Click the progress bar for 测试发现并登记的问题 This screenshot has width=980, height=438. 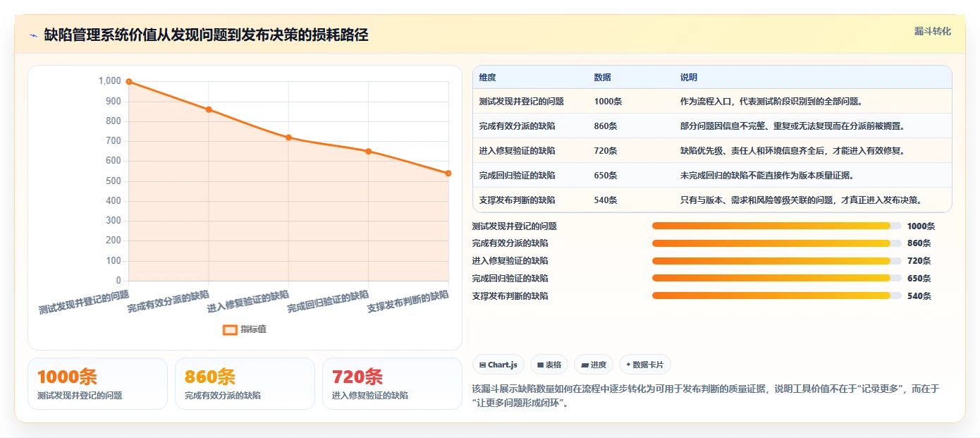click(x=777, y=226)
